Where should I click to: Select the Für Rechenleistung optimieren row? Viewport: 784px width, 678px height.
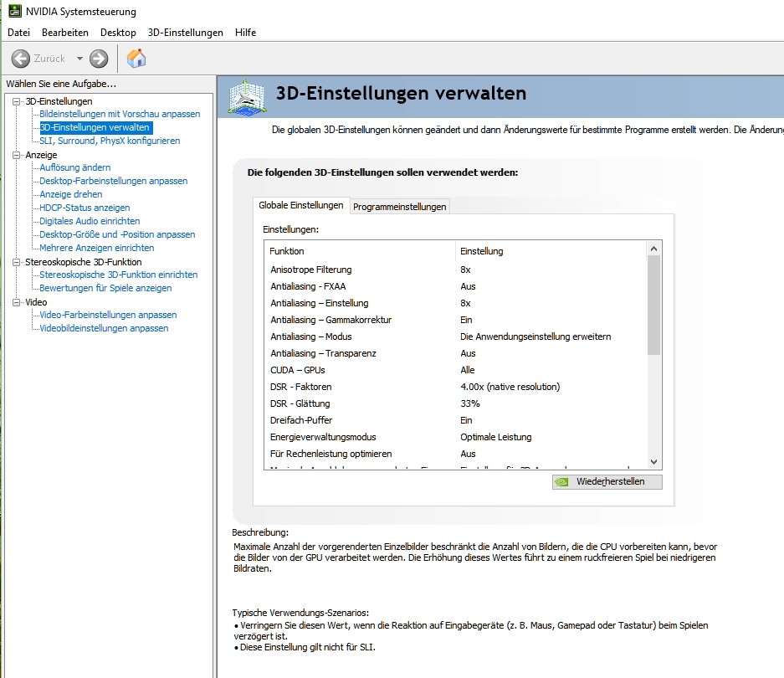[455, 455]
